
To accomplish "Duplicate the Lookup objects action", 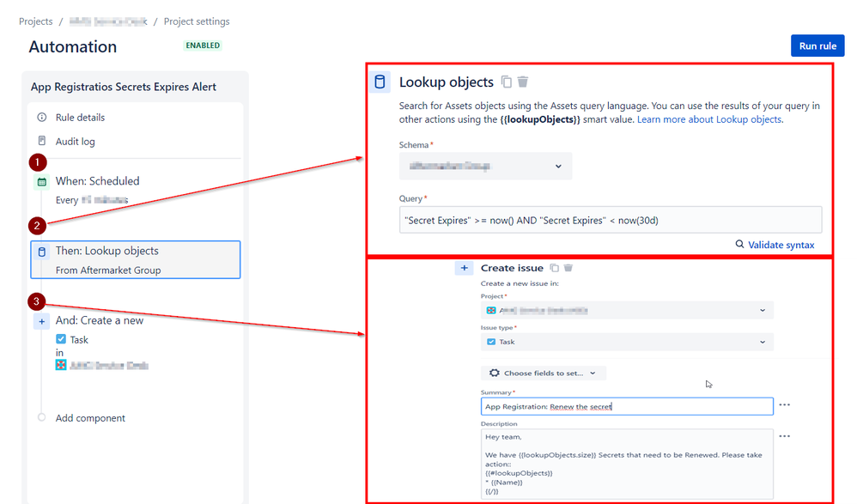I will (x=507, y=82).
